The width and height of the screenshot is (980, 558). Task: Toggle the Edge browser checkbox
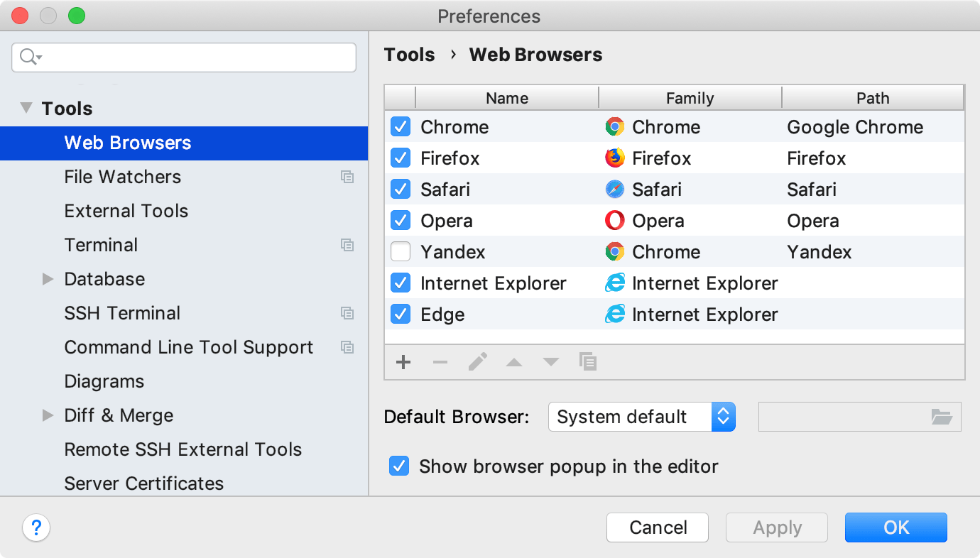pyautogui.click(x=401, y=314)
